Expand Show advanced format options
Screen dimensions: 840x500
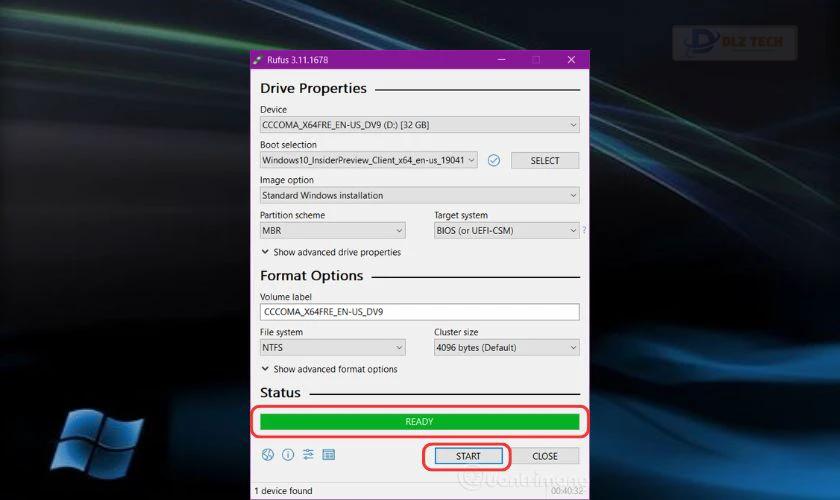(x=329, y=369)
